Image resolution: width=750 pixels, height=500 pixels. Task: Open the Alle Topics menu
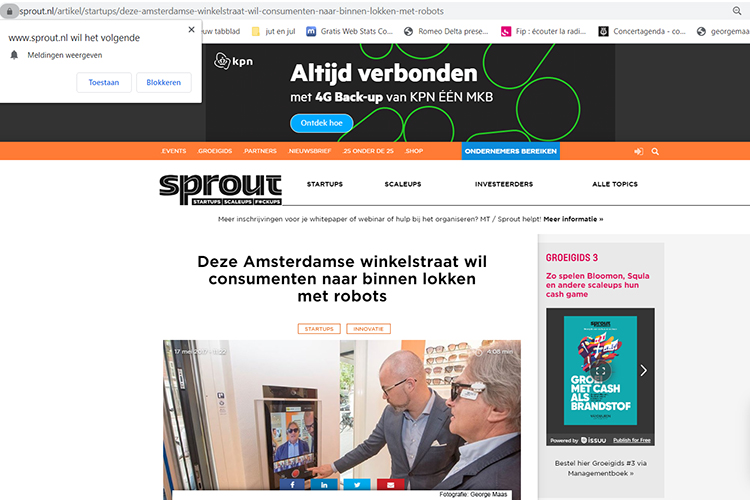[615, 184]
